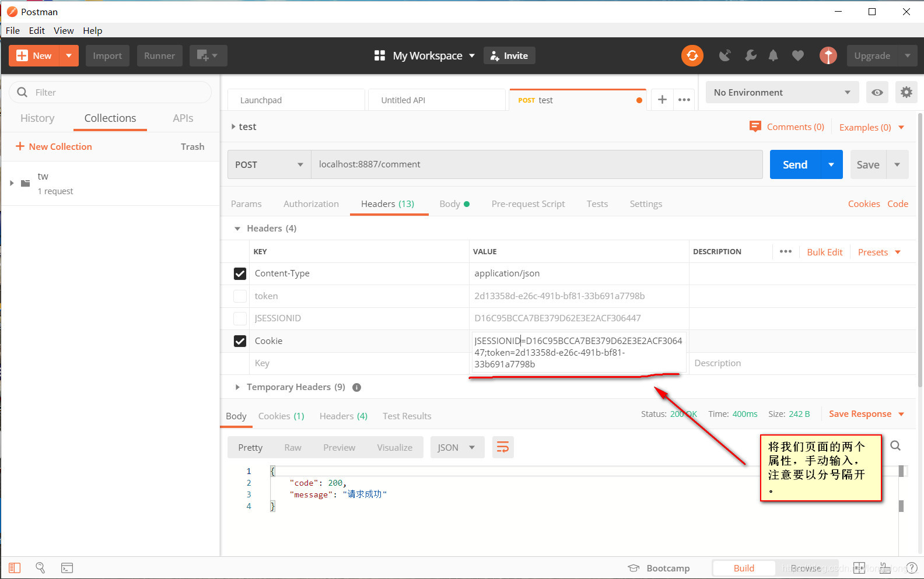Click the Temporary Headers info icon
The width and height of the screenshot is (924, 579).
point(357,387)
